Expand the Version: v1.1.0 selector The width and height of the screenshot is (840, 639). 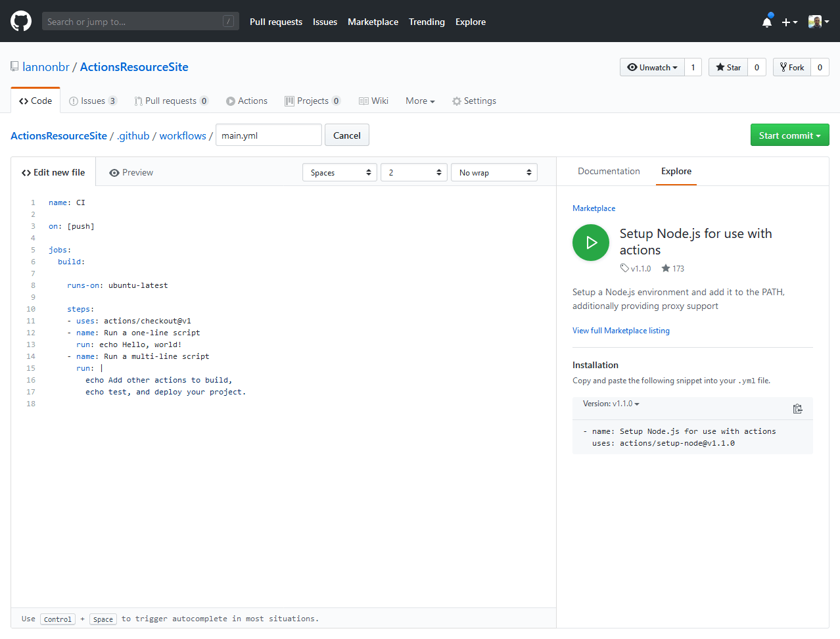coord(611,404)
